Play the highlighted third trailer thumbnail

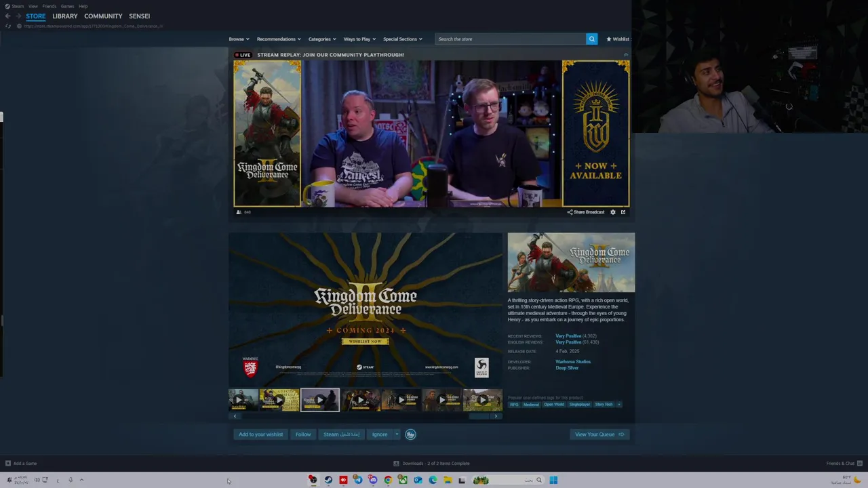tap(320, 400)
